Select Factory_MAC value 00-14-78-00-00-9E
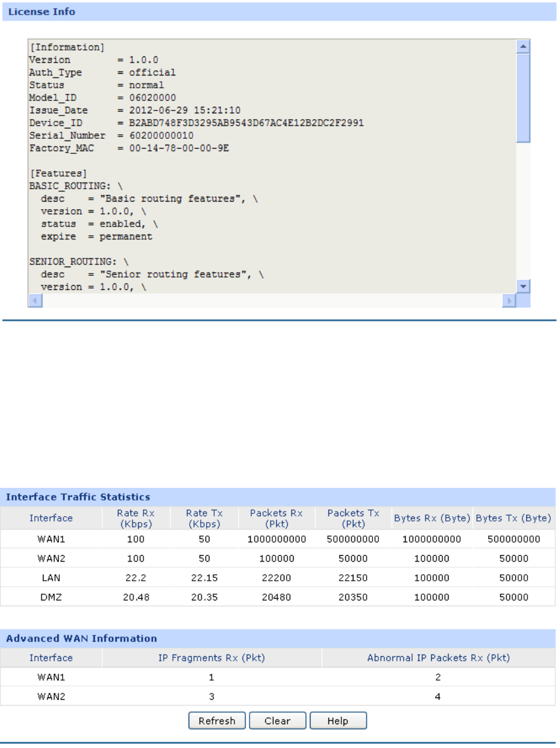Image resolution: width=560 pixels, height=748 pixels. point(179,149)
